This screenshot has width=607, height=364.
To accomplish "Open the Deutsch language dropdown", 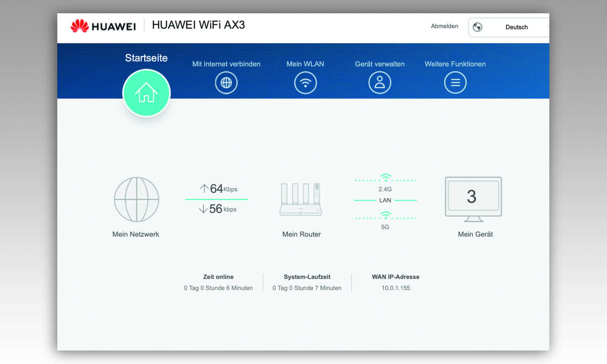I will click(x=509, y=27).
